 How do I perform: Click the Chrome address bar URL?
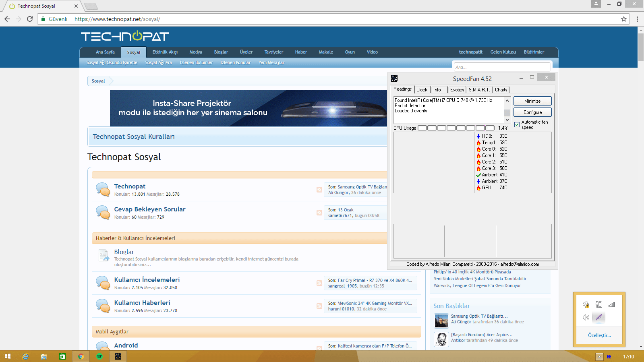tap(117, 19)
